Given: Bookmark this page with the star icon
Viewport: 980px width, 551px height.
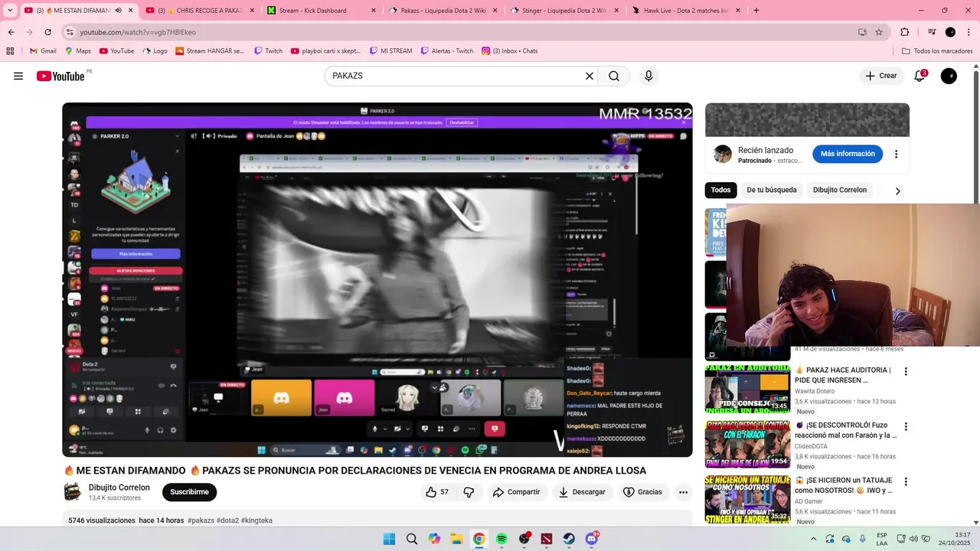Looking at the screenshot, I should pos(879,32).
